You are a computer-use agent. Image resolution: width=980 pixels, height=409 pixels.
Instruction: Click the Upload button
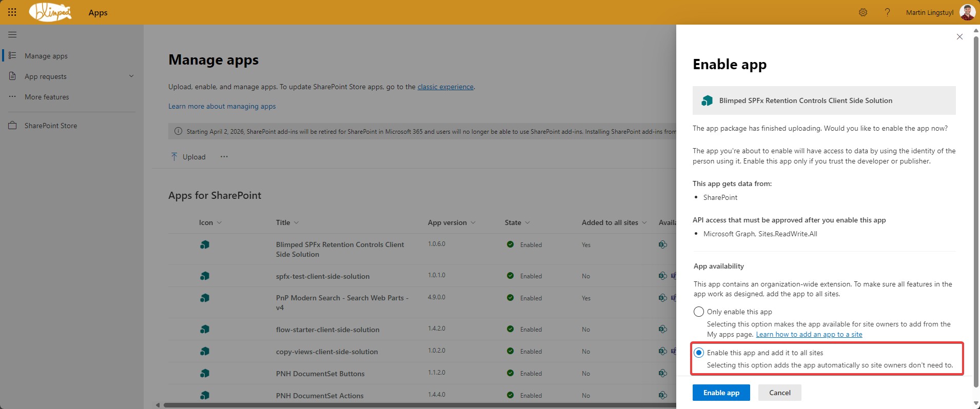click(x=188, y=157)
